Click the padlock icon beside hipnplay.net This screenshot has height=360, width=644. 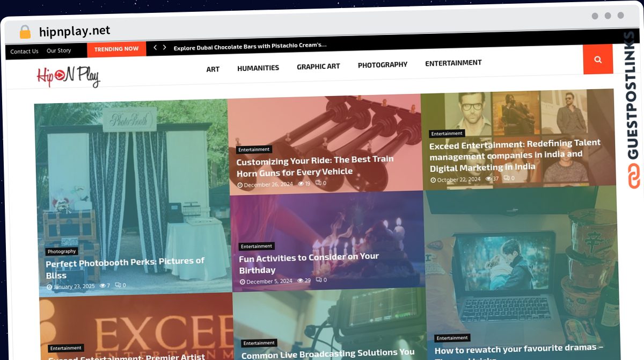tap(25, 32)
